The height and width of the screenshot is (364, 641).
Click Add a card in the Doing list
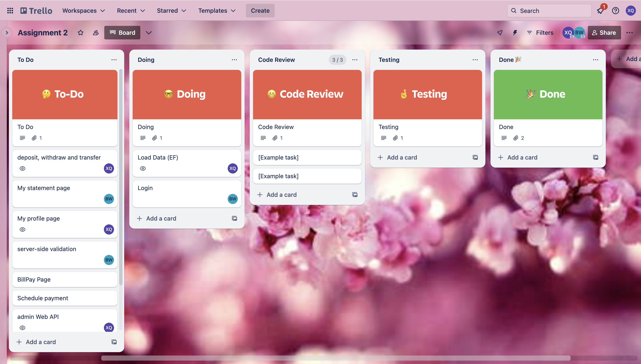(161, 218)
